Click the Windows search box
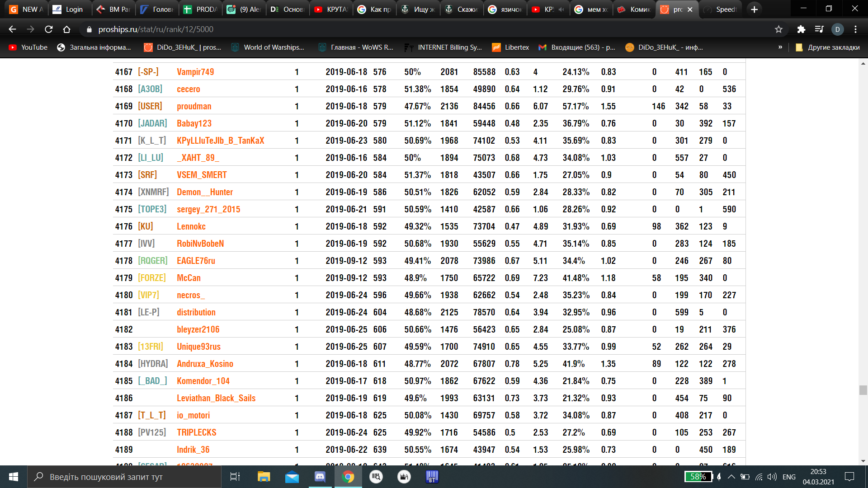The width and height of the screenshot is (868, 488). click(x=124, y=477)
